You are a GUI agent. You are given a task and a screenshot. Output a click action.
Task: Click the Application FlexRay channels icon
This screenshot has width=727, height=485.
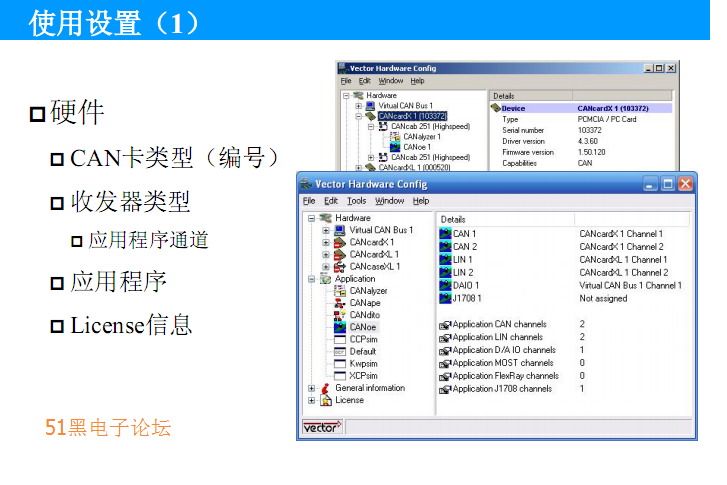pyautogui.click(x=445, y=377)
